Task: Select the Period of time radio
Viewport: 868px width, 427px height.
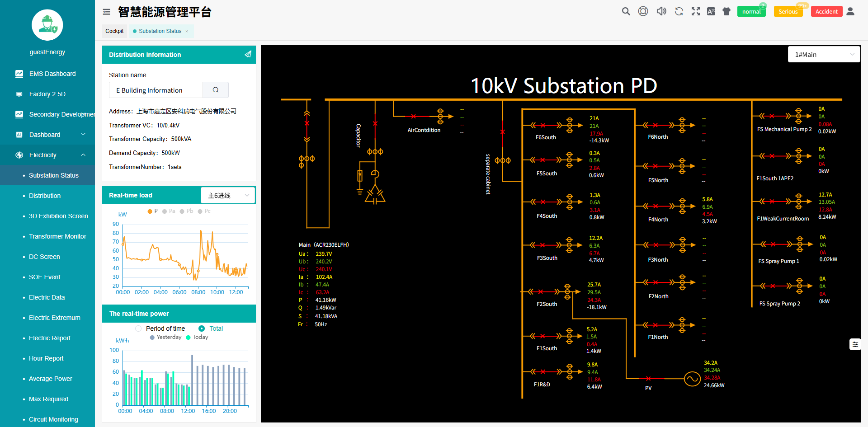Action: 139,328
